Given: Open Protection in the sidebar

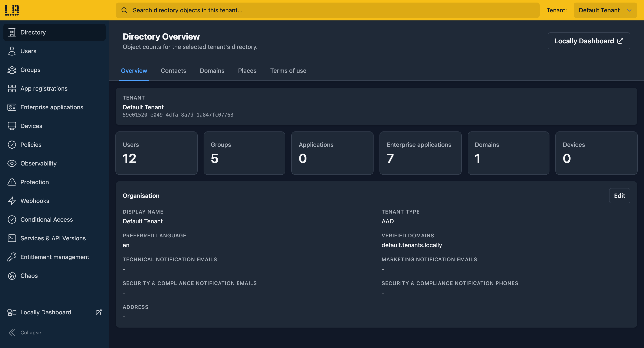Looking at the screenshot, I should point(55,182).
